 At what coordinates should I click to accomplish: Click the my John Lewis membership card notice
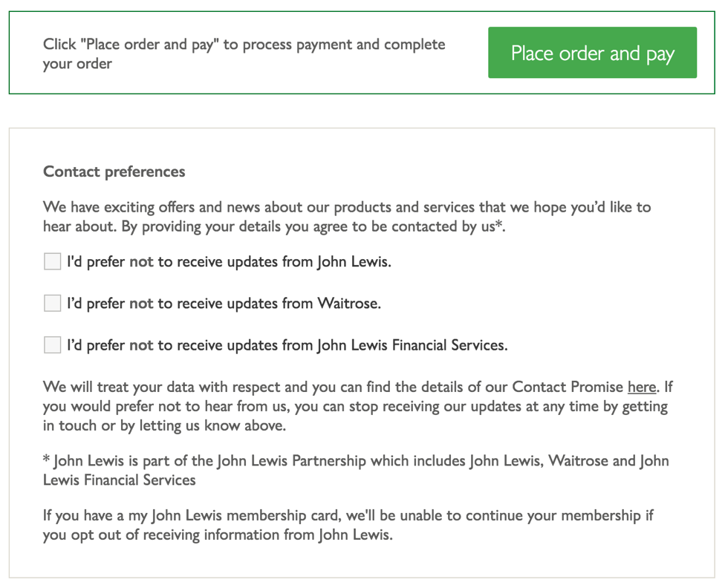(348, 525)
